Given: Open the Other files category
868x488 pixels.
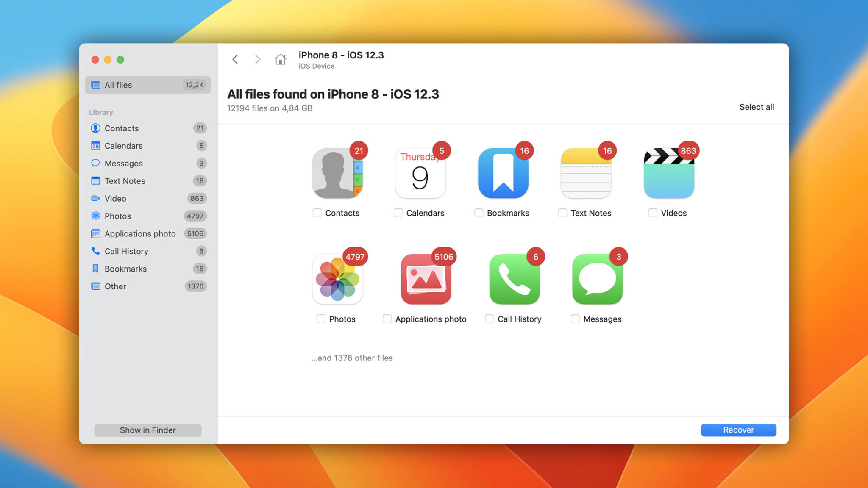Looking at the screenshot, I should tap(115, 286).
